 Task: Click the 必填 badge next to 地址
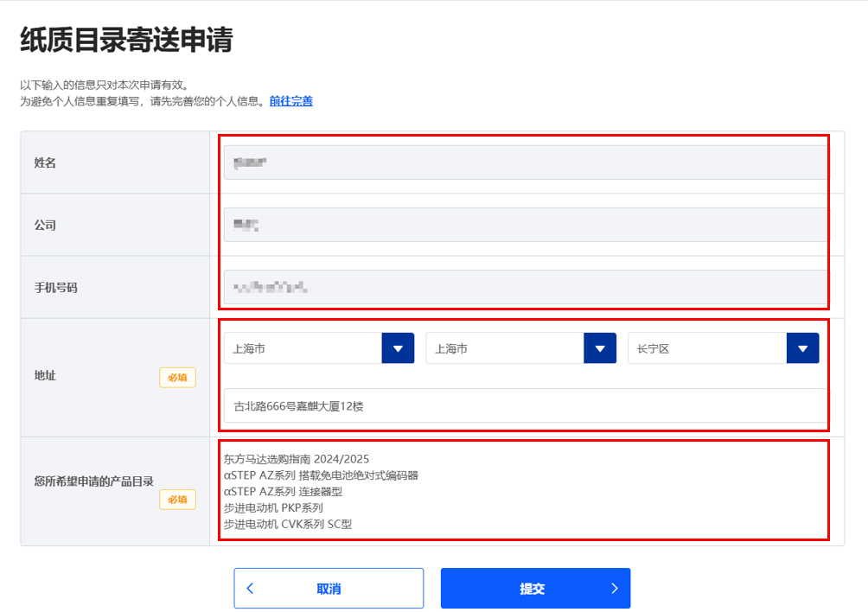pyautogui.click(x=177, y=378)
